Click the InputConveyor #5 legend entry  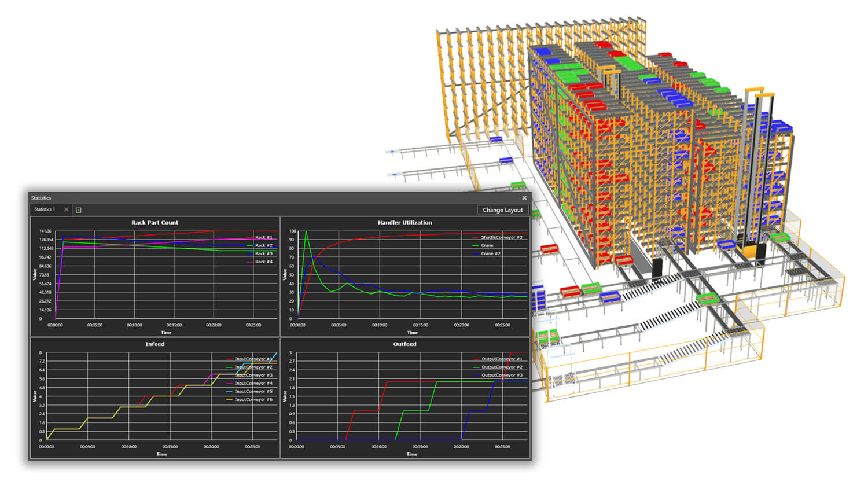pos(249,391)
